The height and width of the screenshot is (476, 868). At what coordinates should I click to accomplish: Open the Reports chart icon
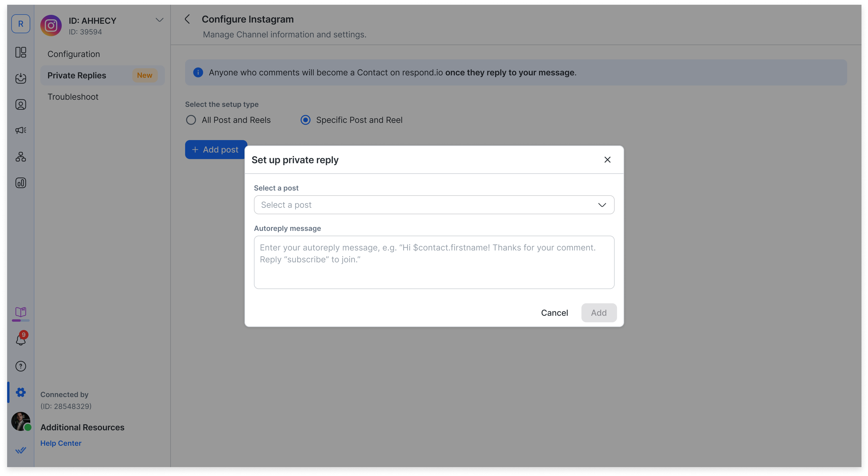pyautogui.click(x=20, y=183)
